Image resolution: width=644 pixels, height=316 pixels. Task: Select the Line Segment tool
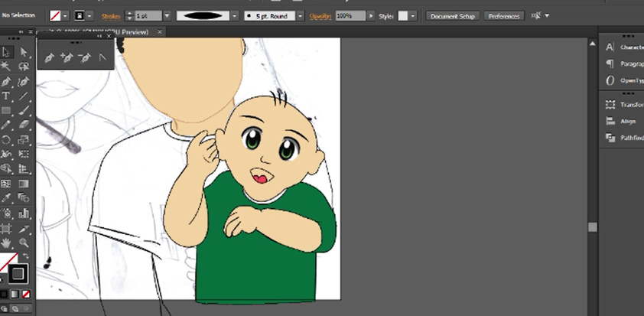(x=24, y=96)
